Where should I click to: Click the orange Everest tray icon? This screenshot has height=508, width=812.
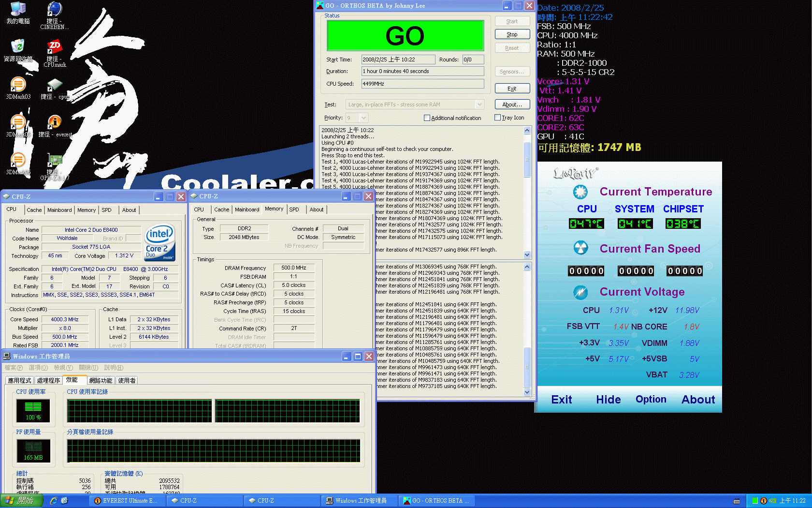point(763,501)
